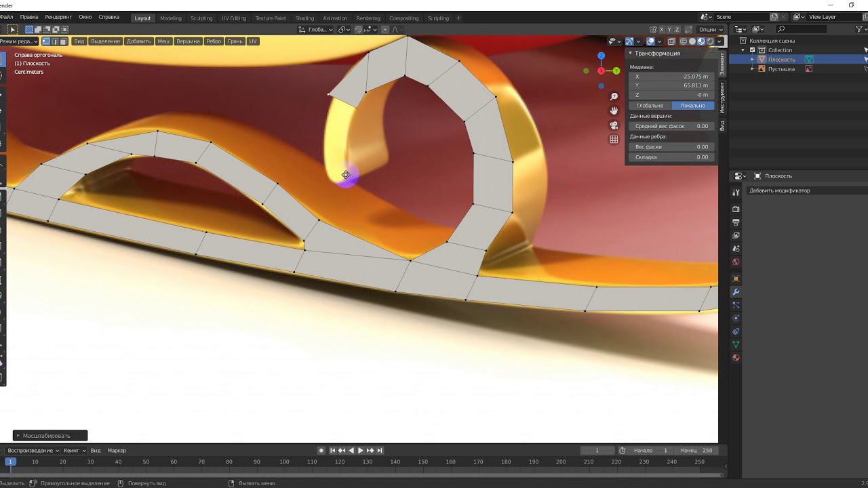868x488 pixels.
Task: Open the Меш menu in viewport header
Action: click(163, 41)
